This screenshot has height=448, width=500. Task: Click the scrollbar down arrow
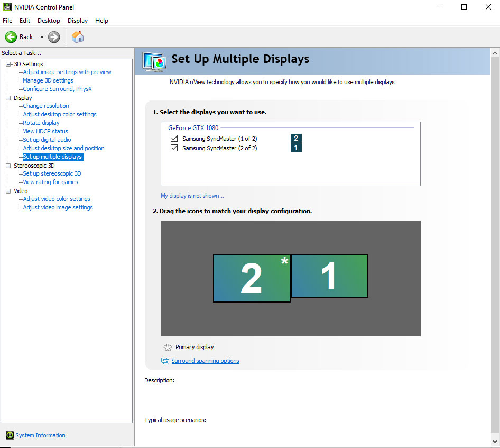[x=495, y=442]
